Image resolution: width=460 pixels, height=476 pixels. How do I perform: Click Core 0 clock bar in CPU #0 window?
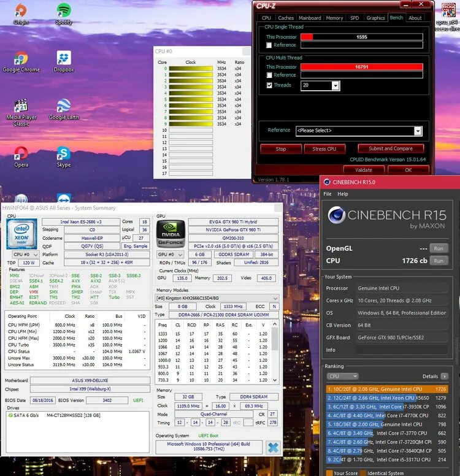(x=191, y=69)
